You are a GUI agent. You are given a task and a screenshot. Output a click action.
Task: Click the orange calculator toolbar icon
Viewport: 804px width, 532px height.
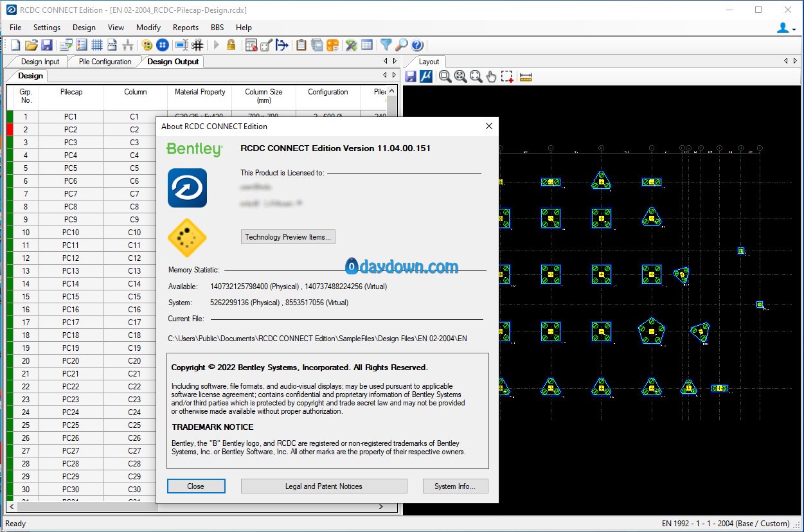[x=333, y=45]
